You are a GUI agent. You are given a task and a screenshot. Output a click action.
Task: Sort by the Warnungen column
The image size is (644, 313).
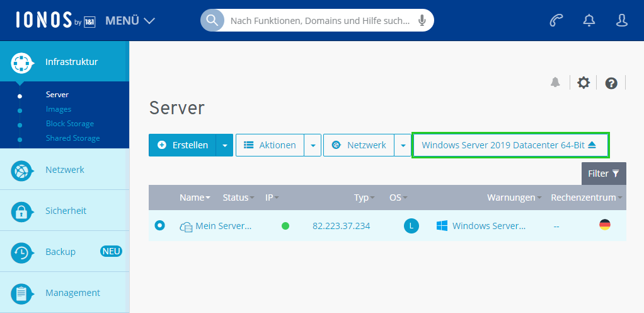[514, 198]
